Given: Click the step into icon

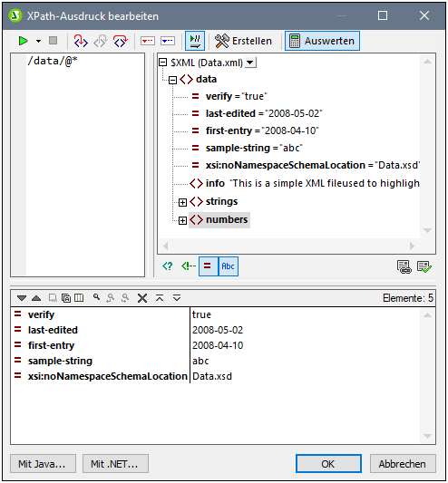Looking at the screenshot, I should point(81,41).
